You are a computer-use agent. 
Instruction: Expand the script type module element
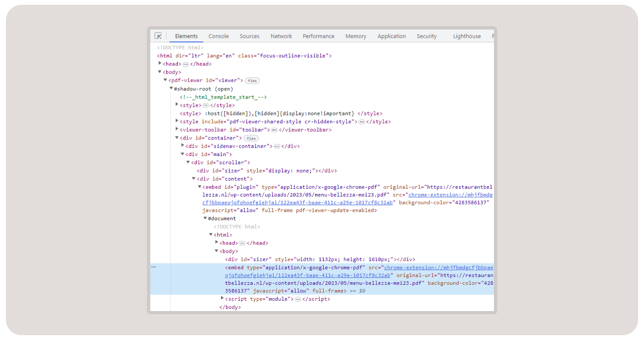point(222,299)
